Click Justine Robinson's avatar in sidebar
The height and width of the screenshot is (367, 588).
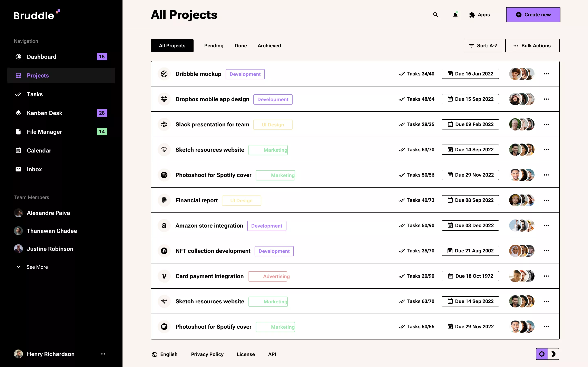(x=18, y=249)
